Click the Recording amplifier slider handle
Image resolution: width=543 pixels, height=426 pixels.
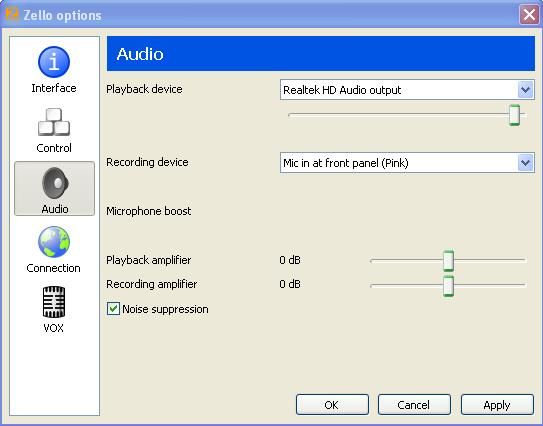click(x=448, y=286)
